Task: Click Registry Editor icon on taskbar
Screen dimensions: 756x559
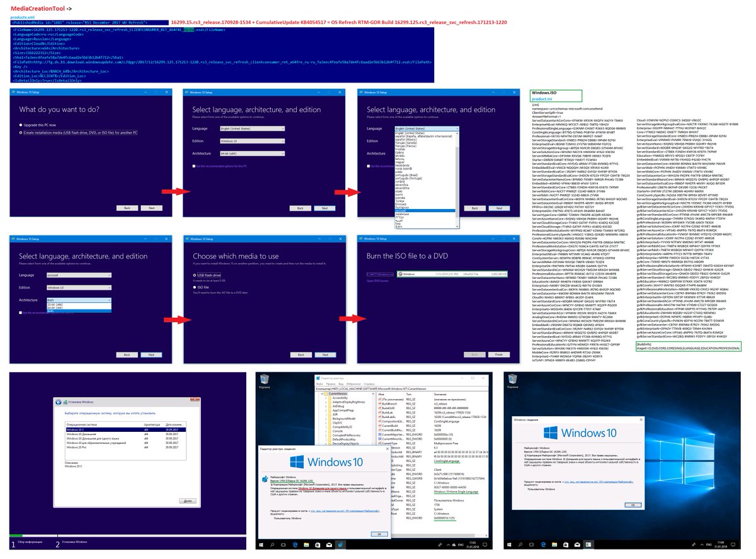Action: tap(340, 545)
